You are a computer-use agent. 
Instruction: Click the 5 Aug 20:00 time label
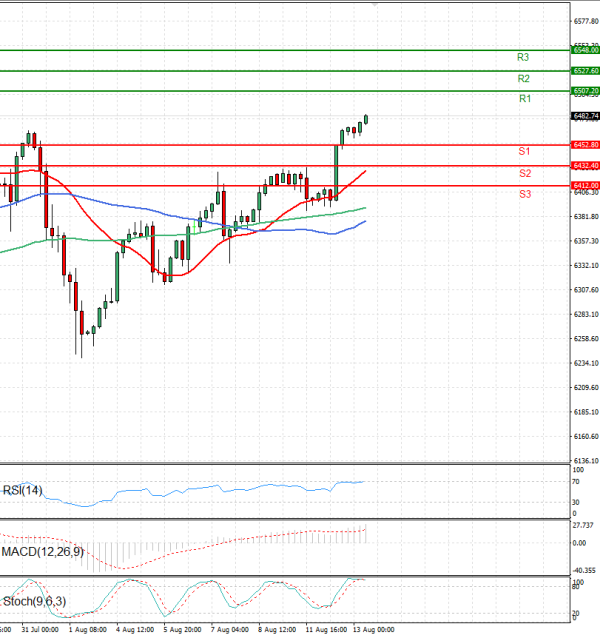pos(183,629)
